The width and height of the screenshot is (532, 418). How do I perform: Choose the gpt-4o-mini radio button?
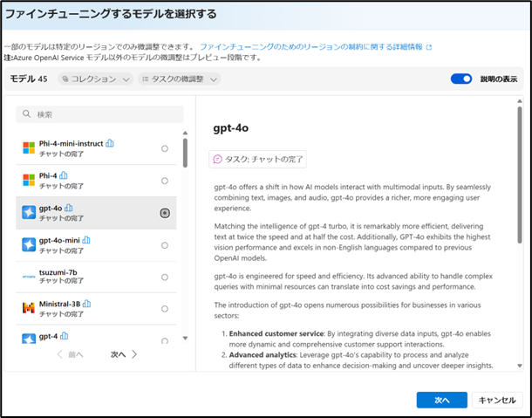pos(165,245)
